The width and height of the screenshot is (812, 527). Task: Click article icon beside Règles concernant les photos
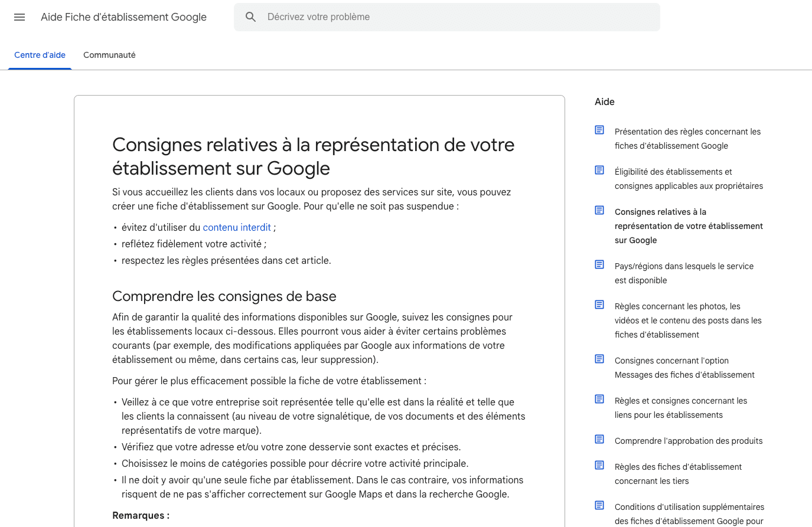(599, 305)
